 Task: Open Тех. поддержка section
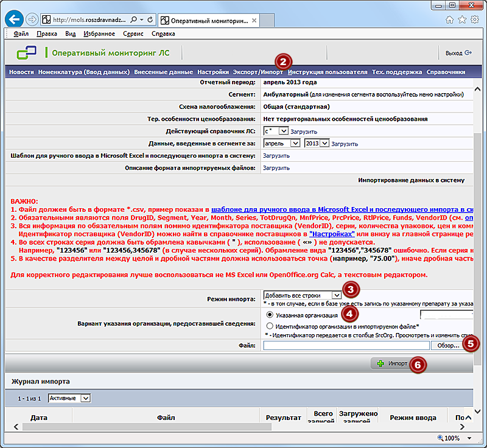coord(397,72)
